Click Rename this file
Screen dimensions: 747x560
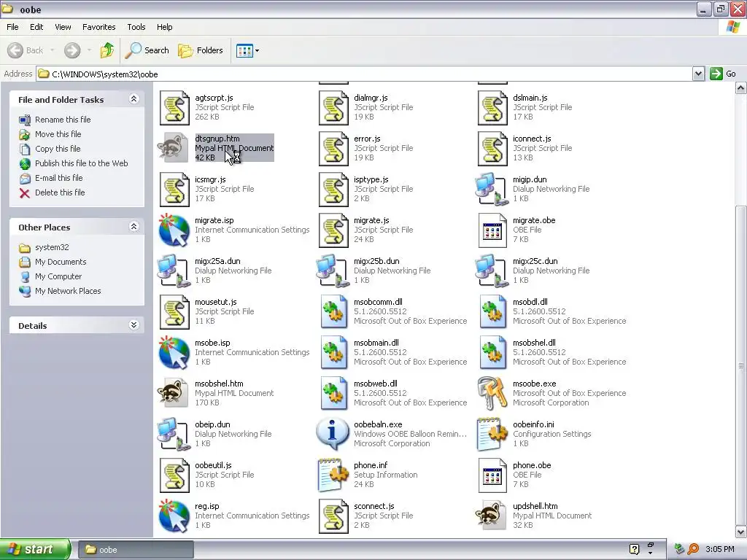tap(55, 120)
